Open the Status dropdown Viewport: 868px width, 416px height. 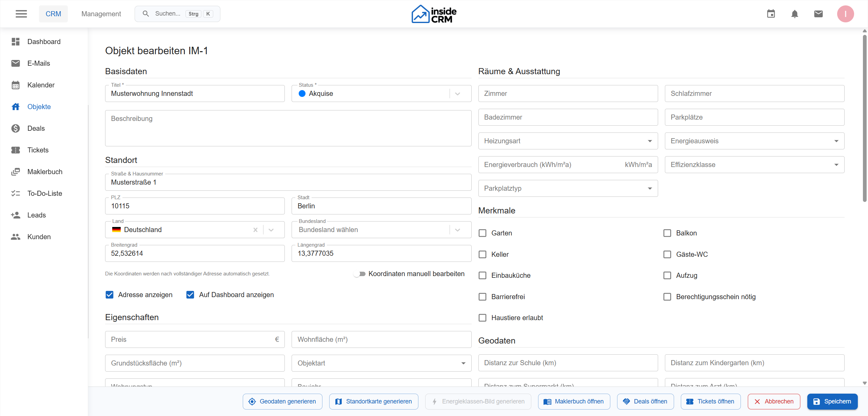458,93
